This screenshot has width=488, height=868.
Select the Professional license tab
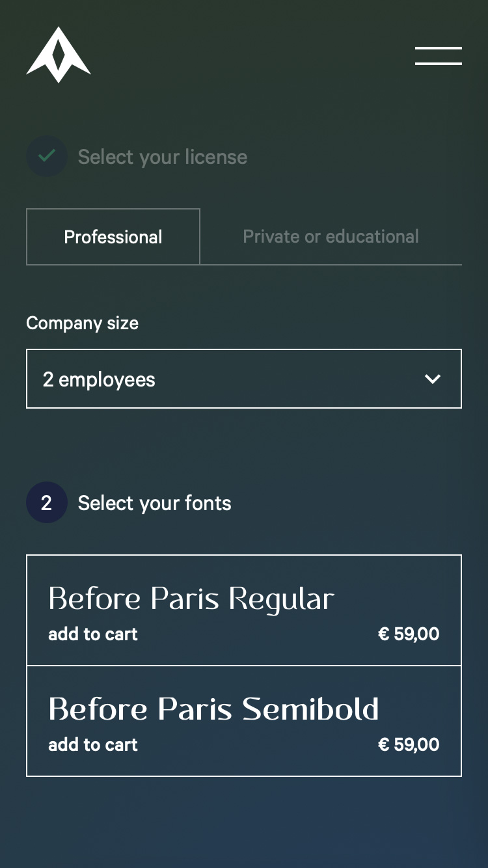[113, 237]
